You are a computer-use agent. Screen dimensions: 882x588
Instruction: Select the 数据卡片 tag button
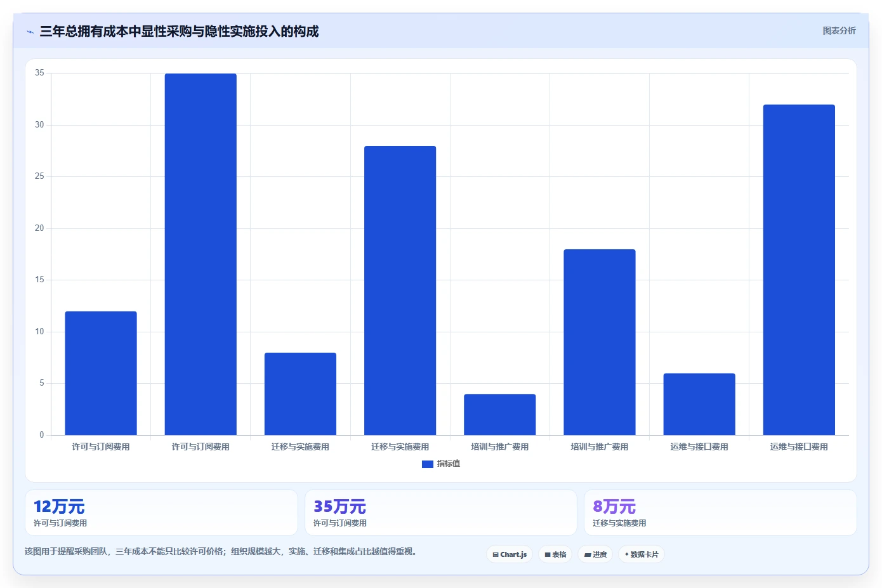(x=642, y=554)
